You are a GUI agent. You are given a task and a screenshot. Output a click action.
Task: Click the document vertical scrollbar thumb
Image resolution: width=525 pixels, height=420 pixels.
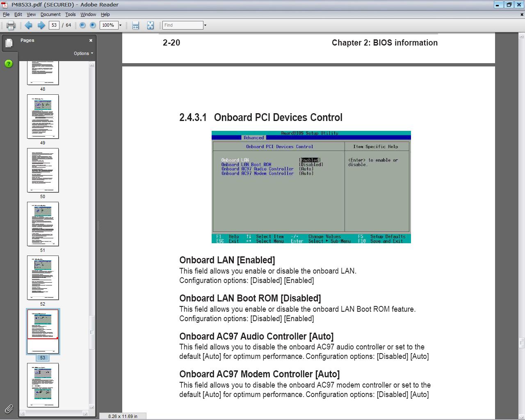pos(521,343)
